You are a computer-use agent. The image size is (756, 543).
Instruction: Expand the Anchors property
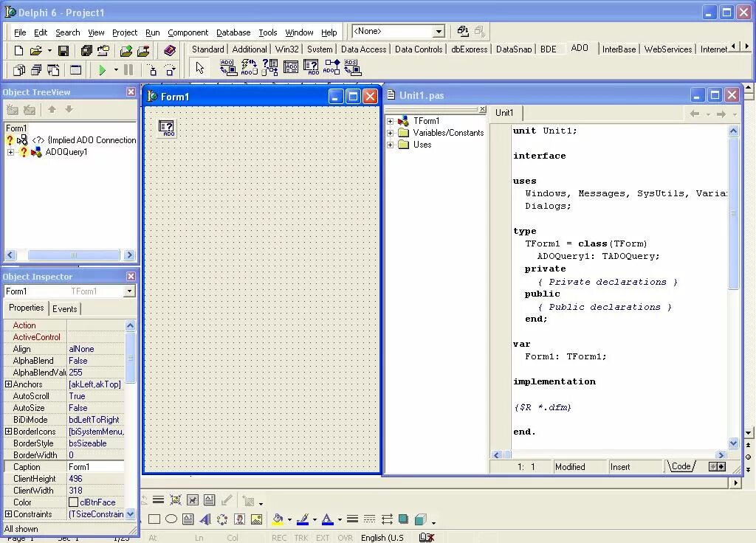pos(8,384)
